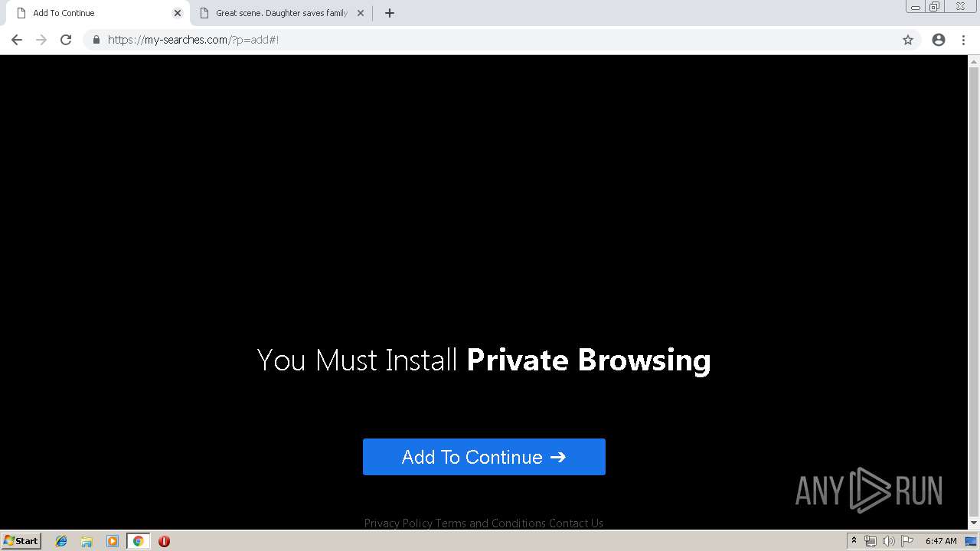This screenshot has width=980, height=551.
Task: Select the Chrome icon on the taskbar
Action: tap(138, 541)
